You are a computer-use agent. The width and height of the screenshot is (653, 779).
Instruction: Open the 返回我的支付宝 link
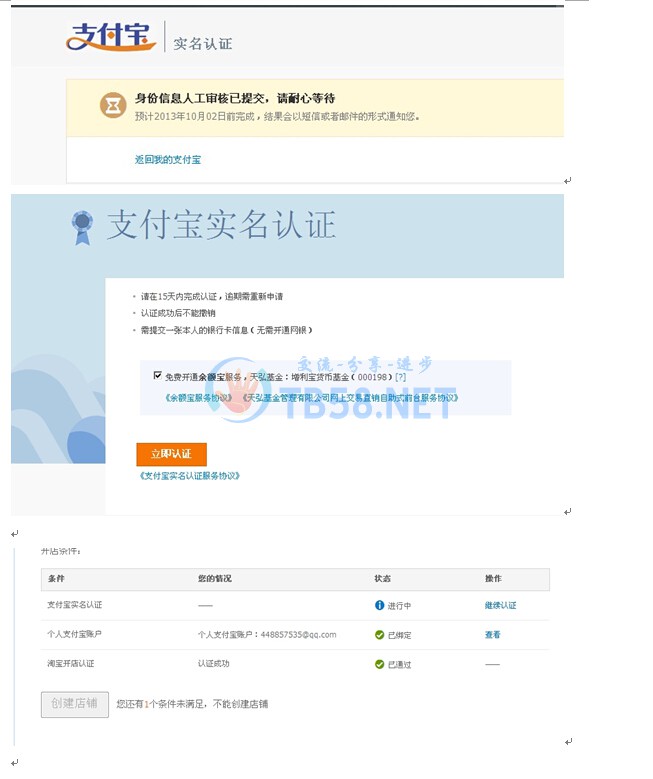[168, 159]
